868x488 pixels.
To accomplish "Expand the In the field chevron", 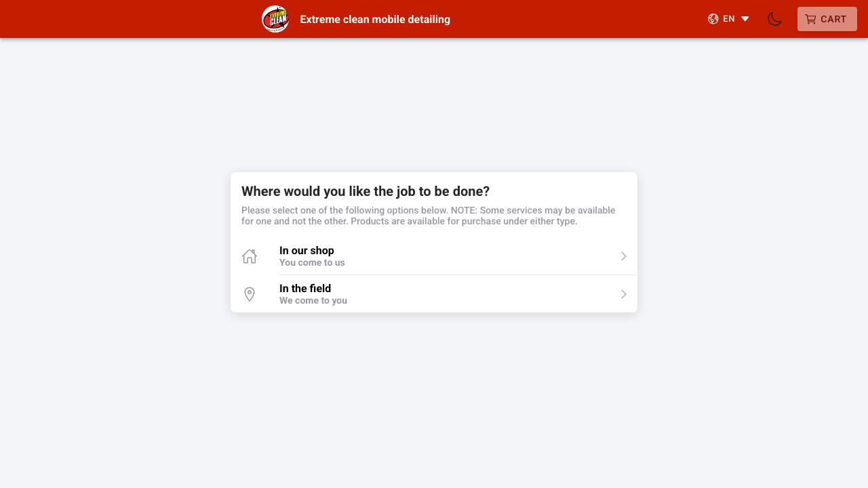I will (x=624, y=294).
